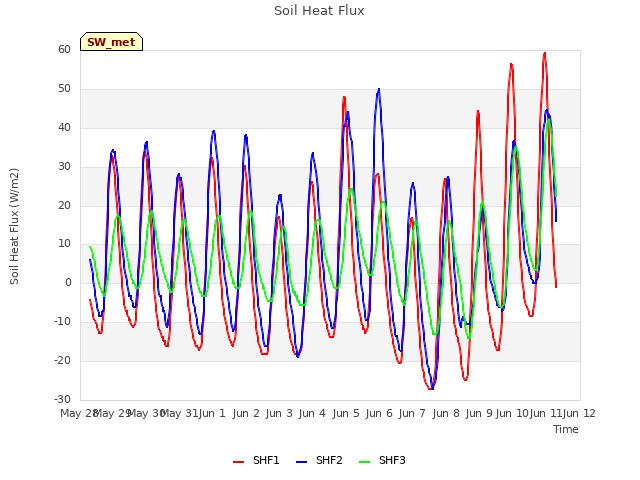Click the -20 y-axis tick label
This screenshot has width=640, height=480.
(62, 360)
